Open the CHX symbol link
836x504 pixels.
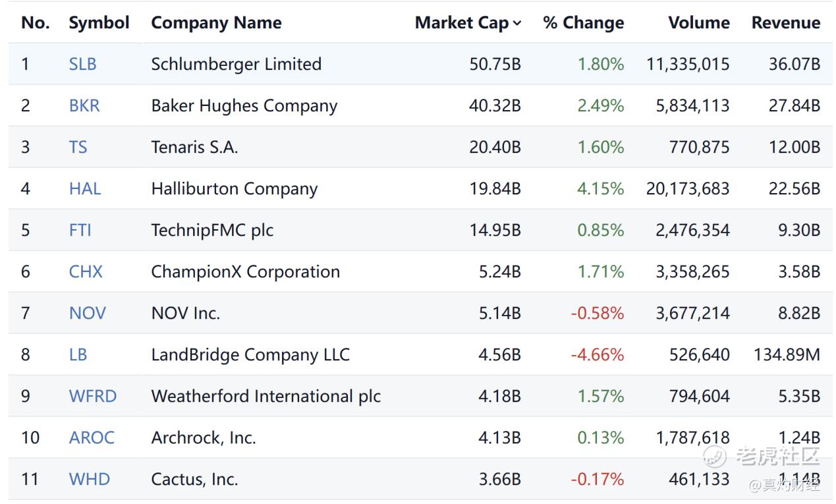(86, 271)
